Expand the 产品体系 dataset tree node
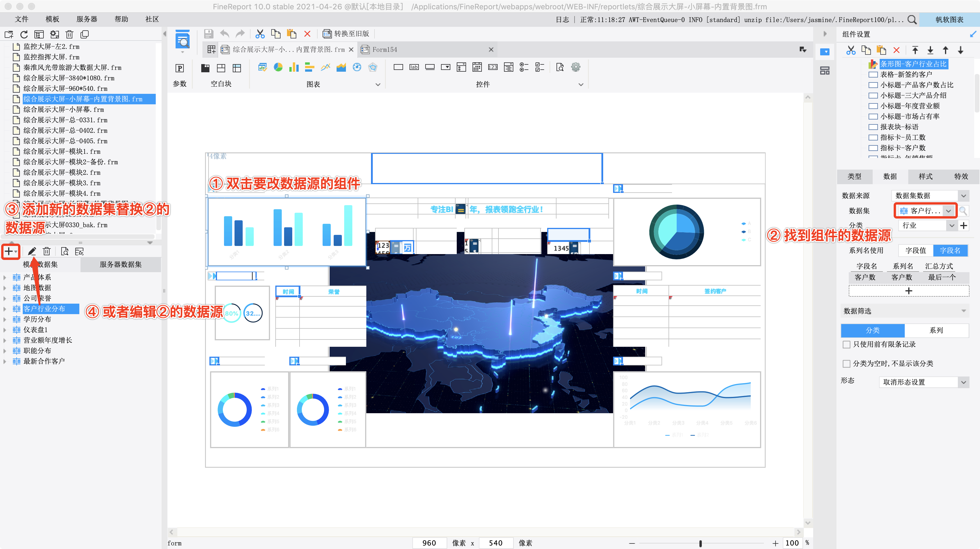 [5, 277]
